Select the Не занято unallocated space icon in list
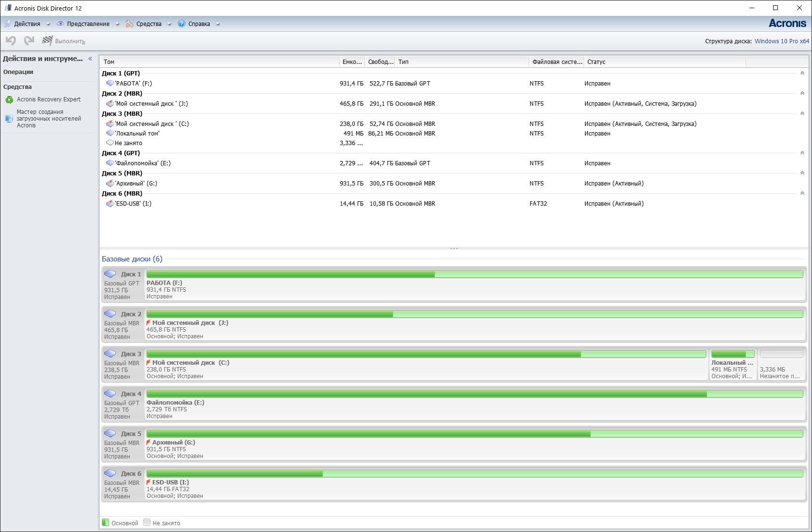The height and width of the screenshot is (532, 812). coord(110,143)
